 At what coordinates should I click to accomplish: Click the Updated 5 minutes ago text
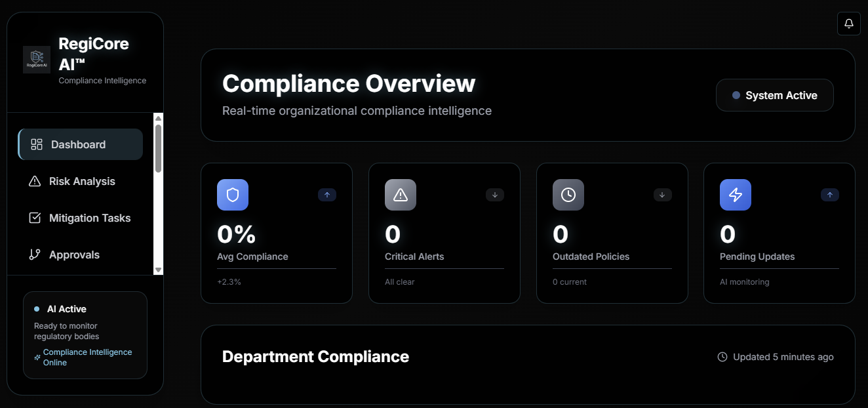tap(783, 357)
